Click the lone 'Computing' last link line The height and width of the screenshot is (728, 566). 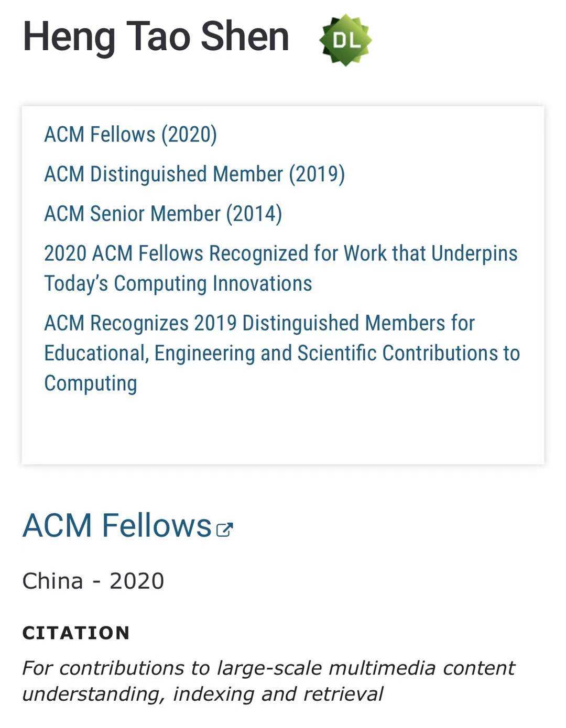91,383
